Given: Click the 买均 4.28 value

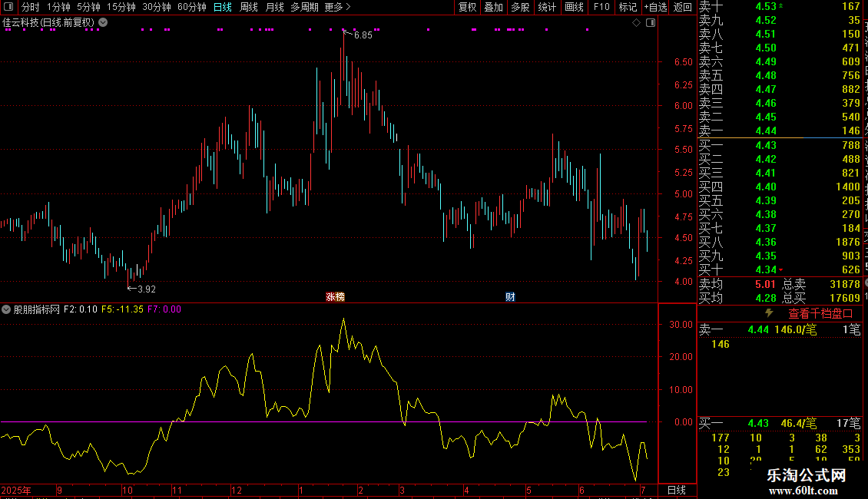Looking at the screenshot, I should (766, 298).
